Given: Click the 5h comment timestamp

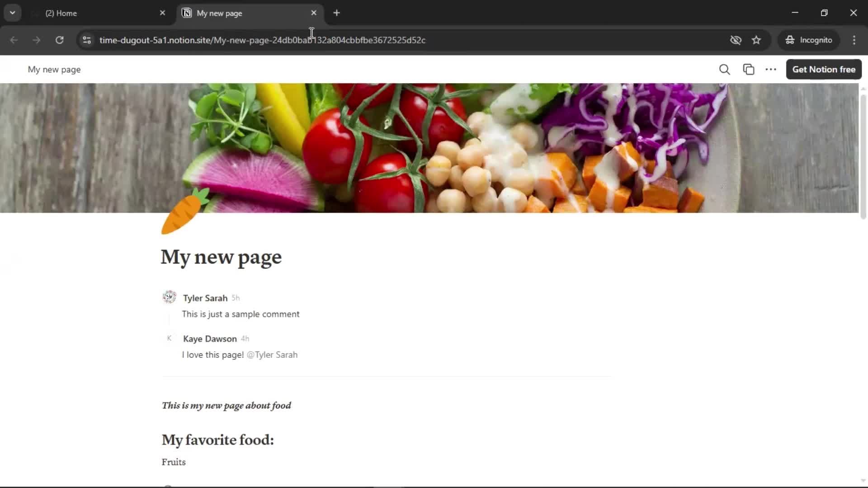Looking at the screenshot, I should [236, 298].
